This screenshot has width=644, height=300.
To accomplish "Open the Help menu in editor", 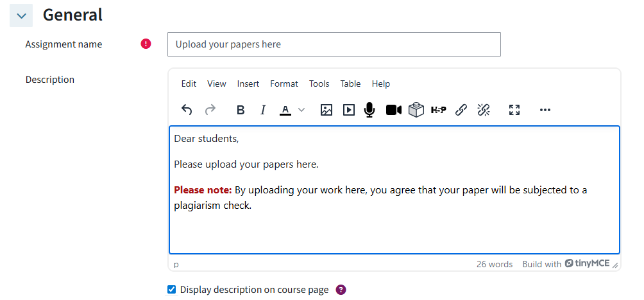I will coord(381,84).
